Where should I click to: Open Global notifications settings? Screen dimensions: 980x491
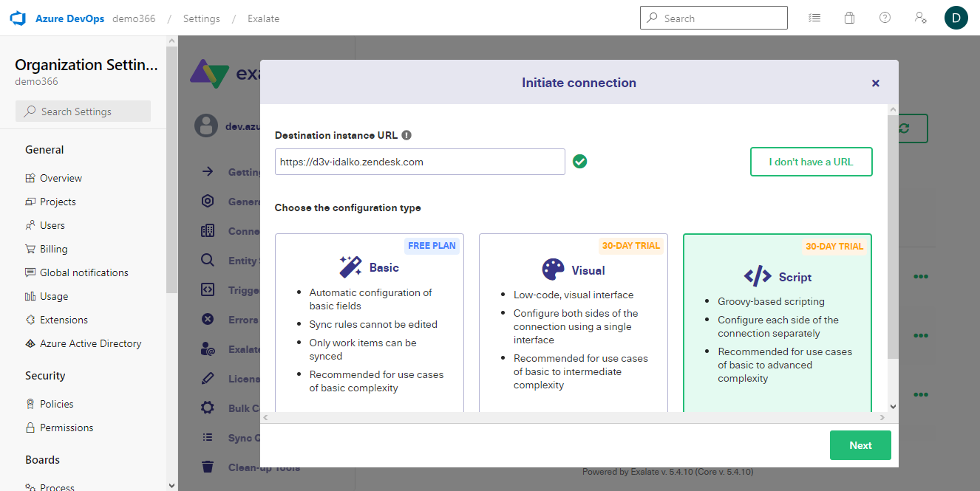(x=84, y=272)
